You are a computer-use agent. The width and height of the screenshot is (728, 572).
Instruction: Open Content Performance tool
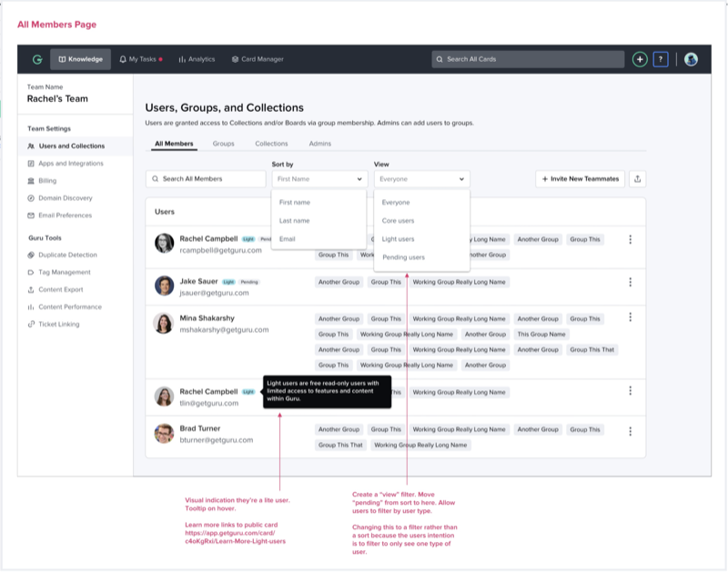(65, 306)
